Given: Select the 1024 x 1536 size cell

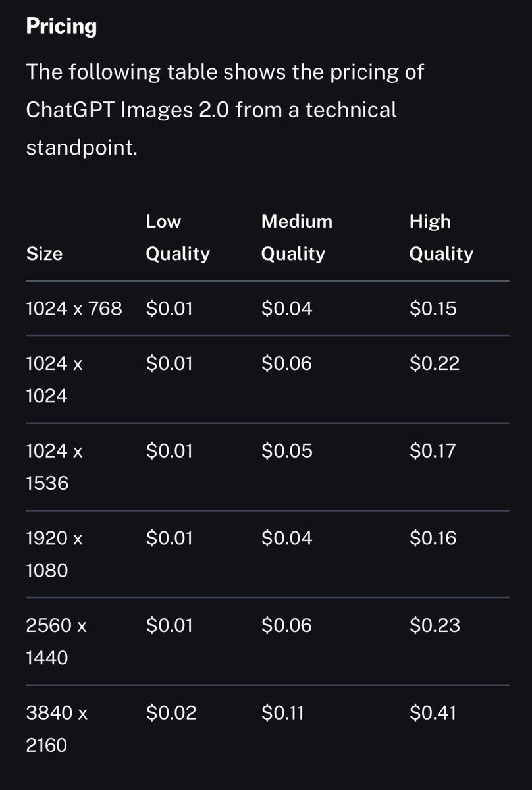Looking at the screenshot, I should [55, 467].
